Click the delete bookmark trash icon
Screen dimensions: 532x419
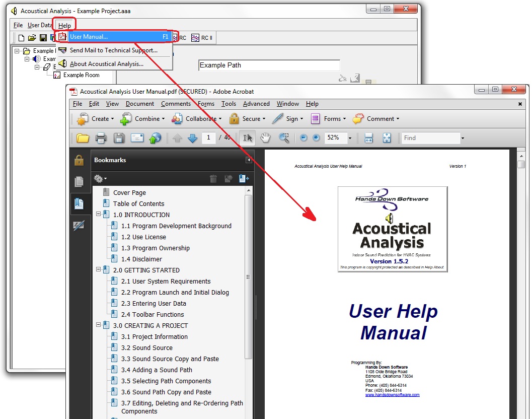(213, 179)
